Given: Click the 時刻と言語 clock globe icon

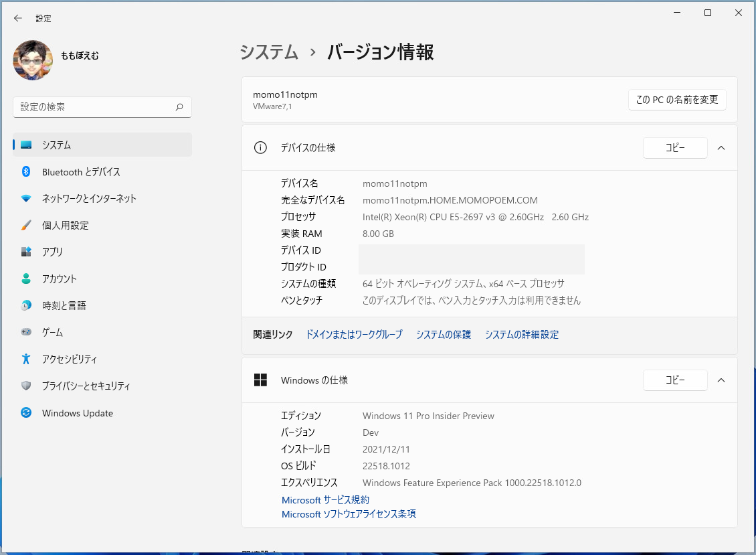Looking at the screenshot, I should [x=26, y=305].
